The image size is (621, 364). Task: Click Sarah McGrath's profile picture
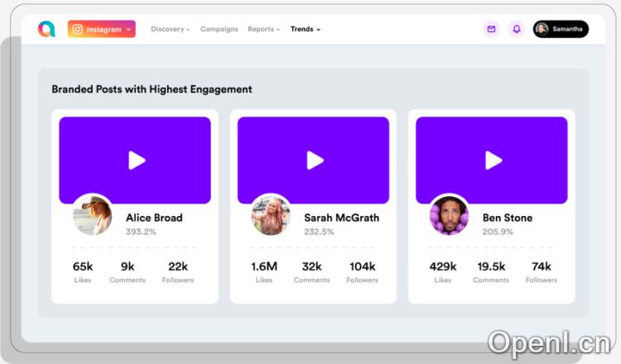coord(271,216)
